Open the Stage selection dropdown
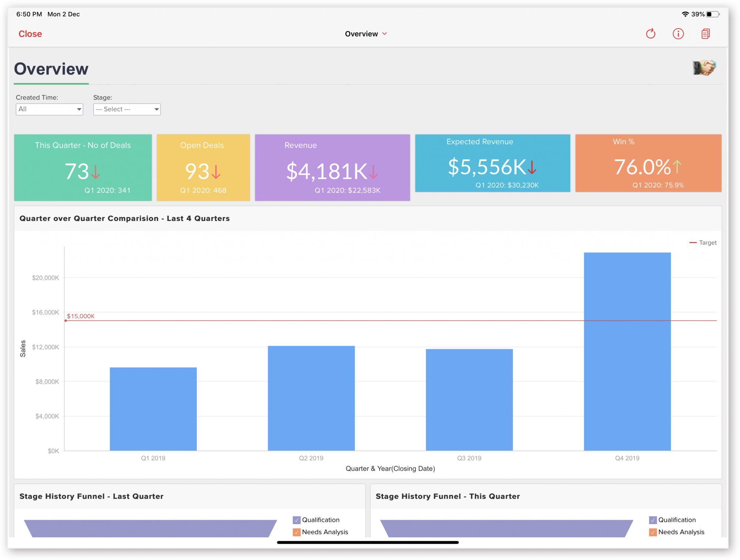Viewport: 740px width, 560px height. click(x=127, y=109)
